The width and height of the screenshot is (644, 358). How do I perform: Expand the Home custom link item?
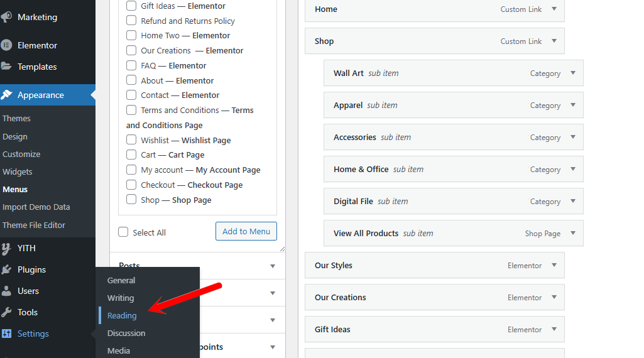554,9
